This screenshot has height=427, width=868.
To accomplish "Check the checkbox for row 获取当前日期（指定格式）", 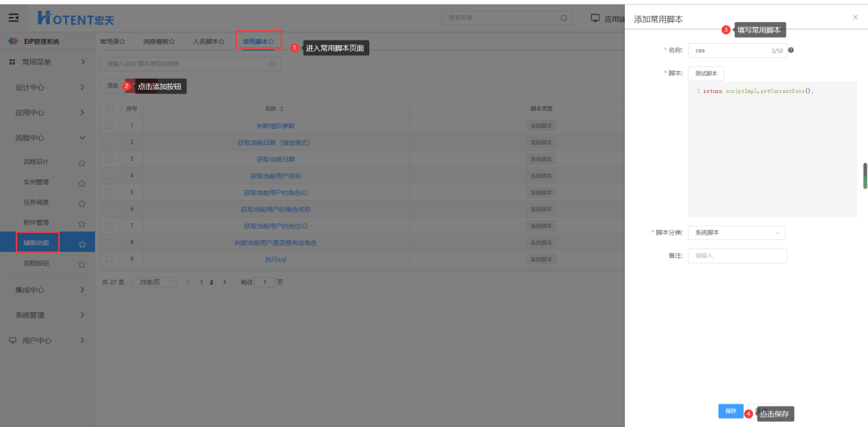I will (x=110, y=142).
